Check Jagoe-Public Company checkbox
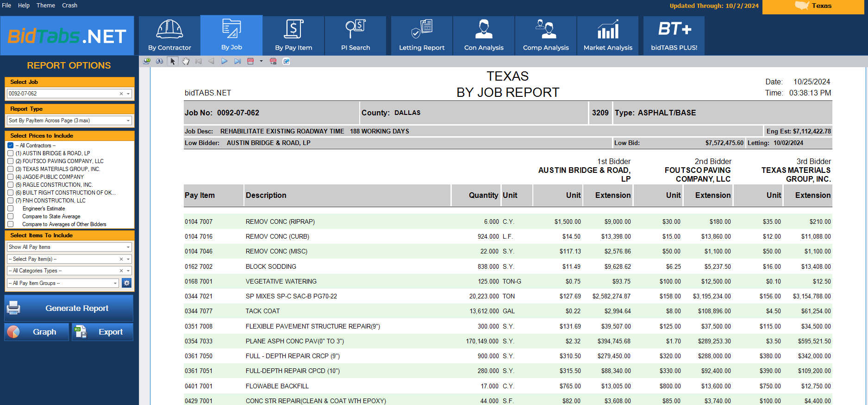868x405 pixels. pyautogui.click(x=10, y=177)
